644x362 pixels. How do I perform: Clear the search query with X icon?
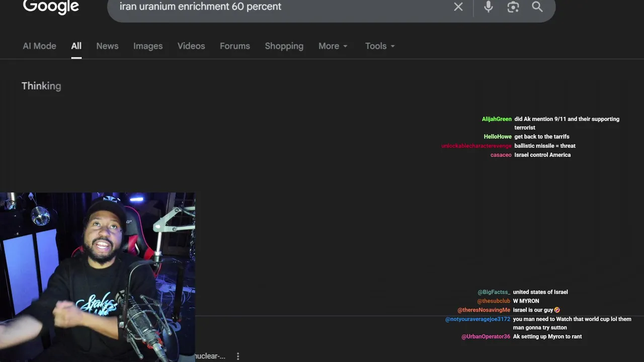(x=458, y=7)
